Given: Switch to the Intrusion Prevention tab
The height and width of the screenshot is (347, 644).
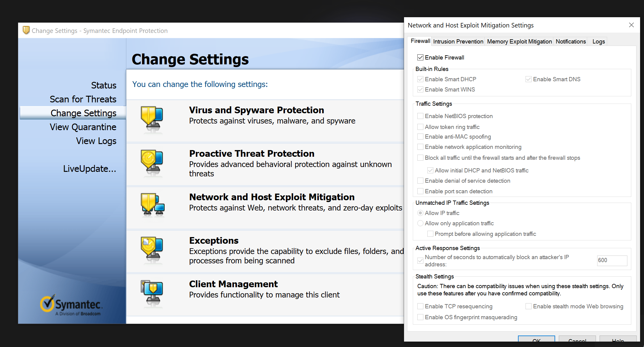Looking at the screenshot, I should pos(458,41).
